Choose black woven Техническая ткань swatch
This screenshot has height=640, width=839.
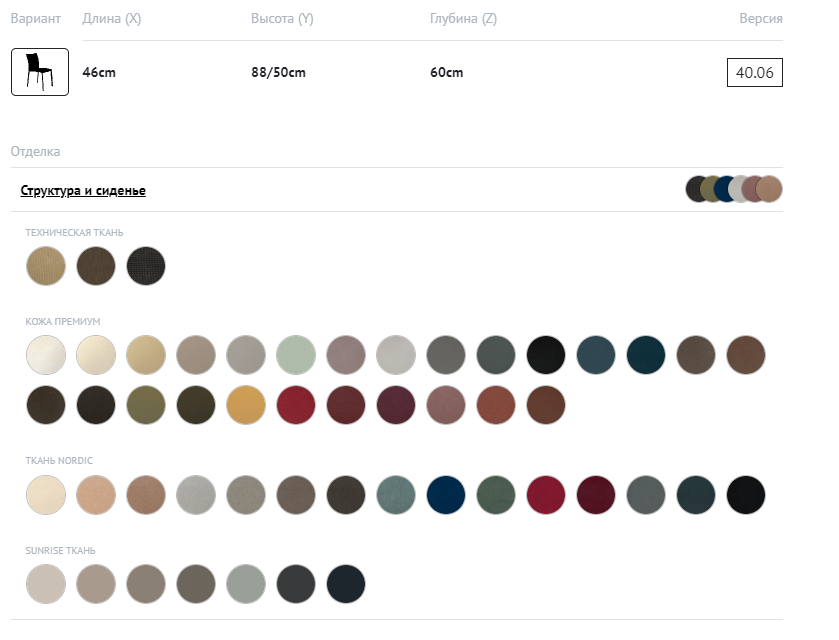[146, 266]
